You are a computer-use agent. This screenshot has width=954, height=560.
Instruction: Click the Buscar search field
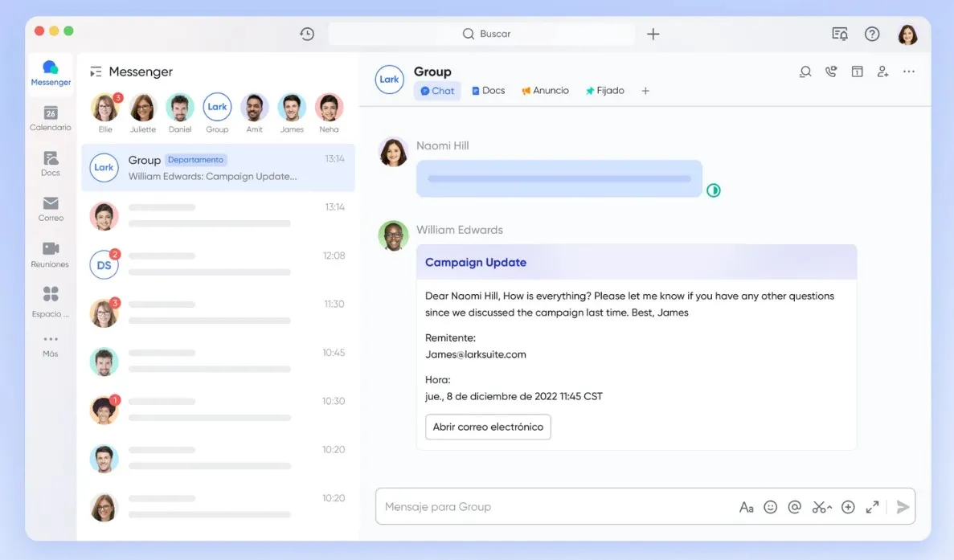[x=481, y=34]
